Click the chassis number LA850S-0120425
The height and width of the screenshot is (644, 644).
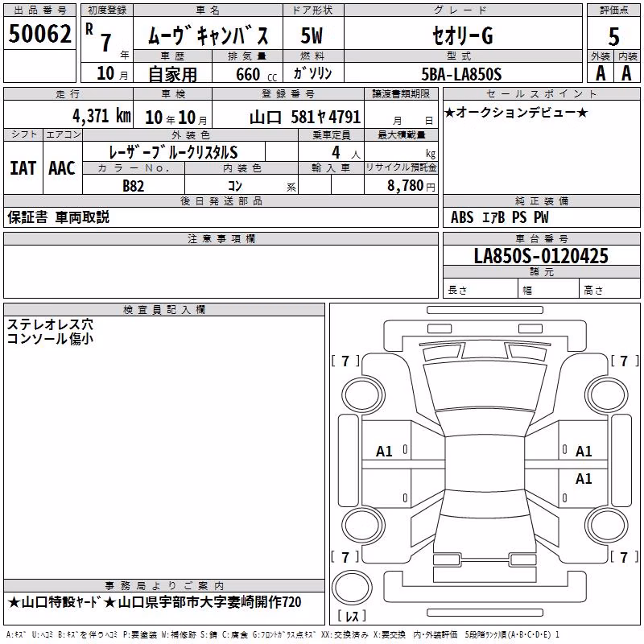pyautogui.click(x=541, y=256)
